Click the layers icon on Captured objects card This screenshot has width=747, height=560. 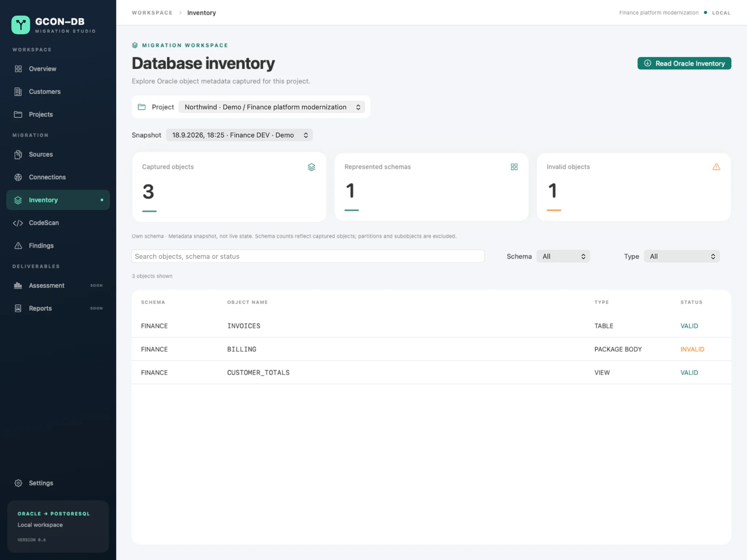311,167
